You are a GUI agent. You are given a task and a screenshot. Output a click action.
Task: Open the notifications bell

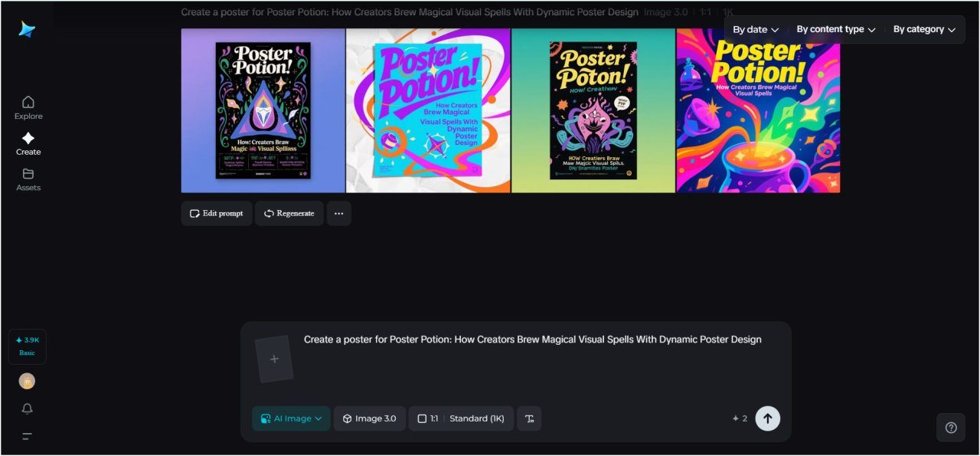pyautogui.click(x=28, y=409)
